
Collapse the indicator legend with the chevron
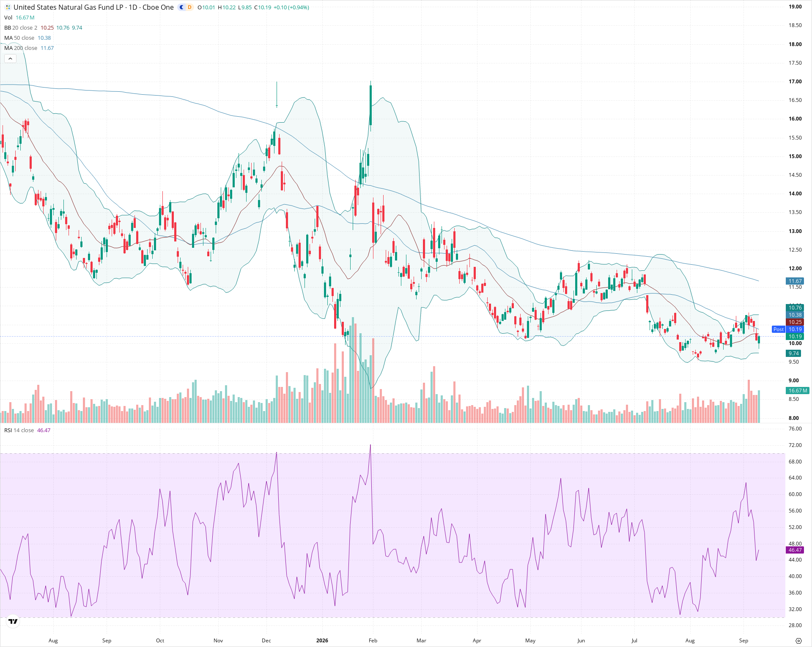(x=10, y=58)
